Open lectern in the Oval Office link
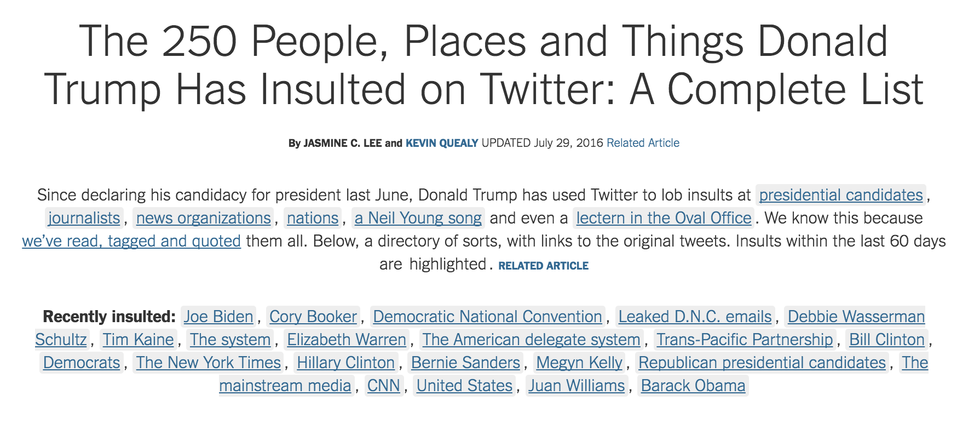The width and height of the screenshot is (980, 435). (x=664, y=218)
